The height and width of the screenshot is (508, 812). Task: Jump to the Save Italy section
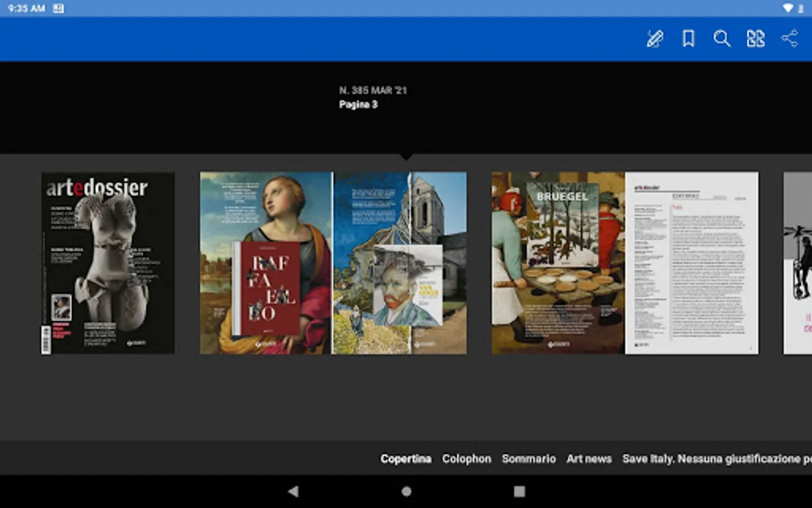[x=717, y=459]
